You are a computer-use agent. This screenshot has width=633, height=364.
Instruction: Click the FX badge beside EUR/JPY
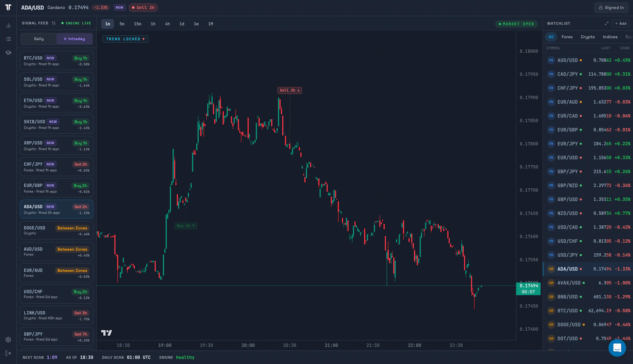pyautogui.click(x=551, y=144)
